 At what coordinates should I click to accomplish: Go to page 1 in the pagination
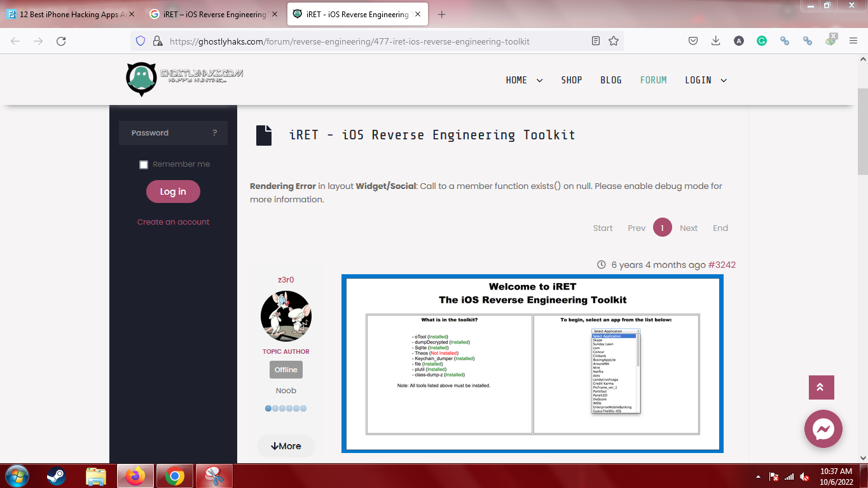(662, 228)
